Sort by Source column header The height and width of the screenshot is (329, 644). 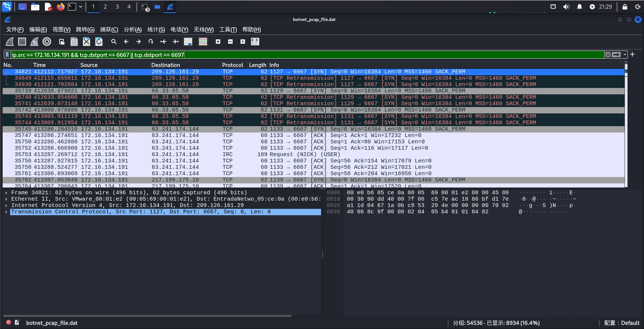[x=114, y=65]
